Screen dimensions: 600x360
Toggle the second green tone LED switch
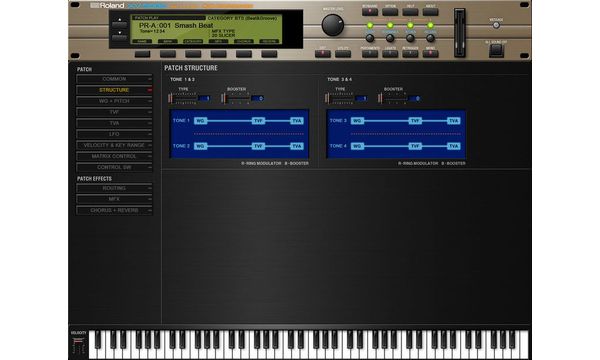(x=390, y=26)
